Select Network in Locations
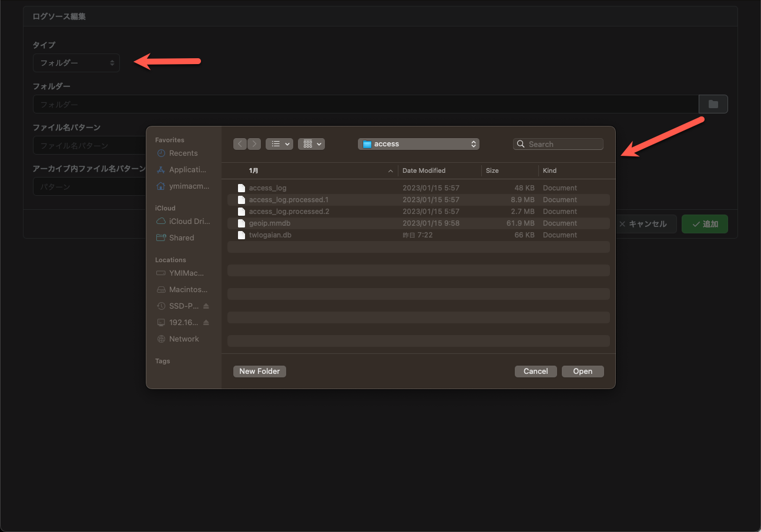 tap(183, 339)
